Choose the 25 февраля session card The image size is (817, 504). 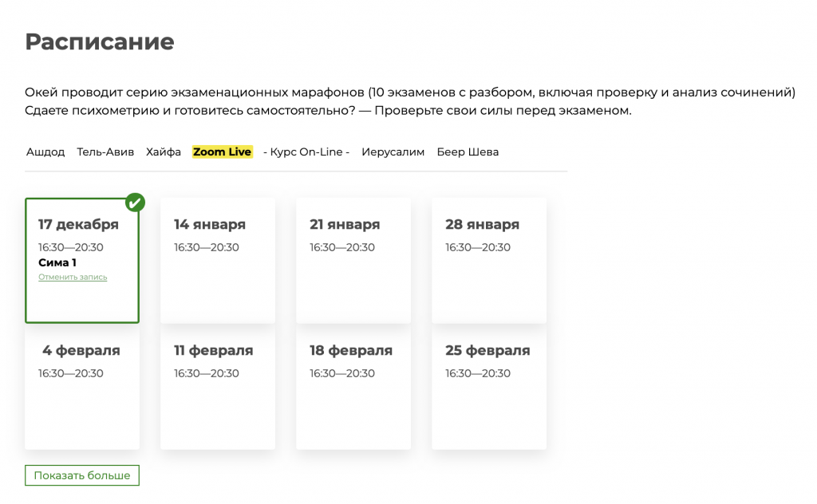click(x=489, y=387)
